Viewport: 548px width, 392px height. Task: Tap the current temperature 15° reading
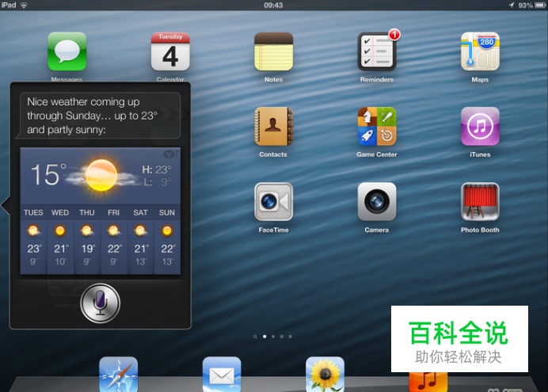(x=48, y=174)
